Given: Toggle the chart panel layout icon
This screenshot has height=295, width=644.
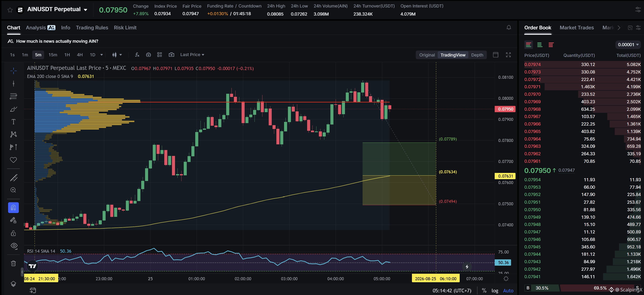Looking at the screenshot, I should click(495, 55).
